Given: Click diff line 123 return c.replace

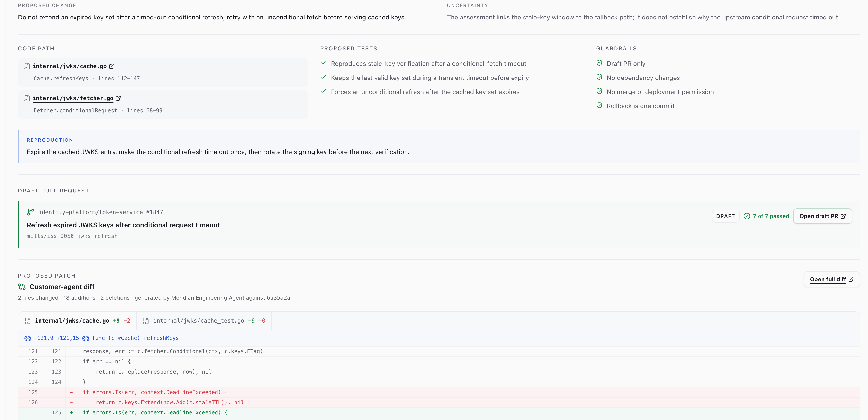Looking at the screenshot, I should point(439,372).
